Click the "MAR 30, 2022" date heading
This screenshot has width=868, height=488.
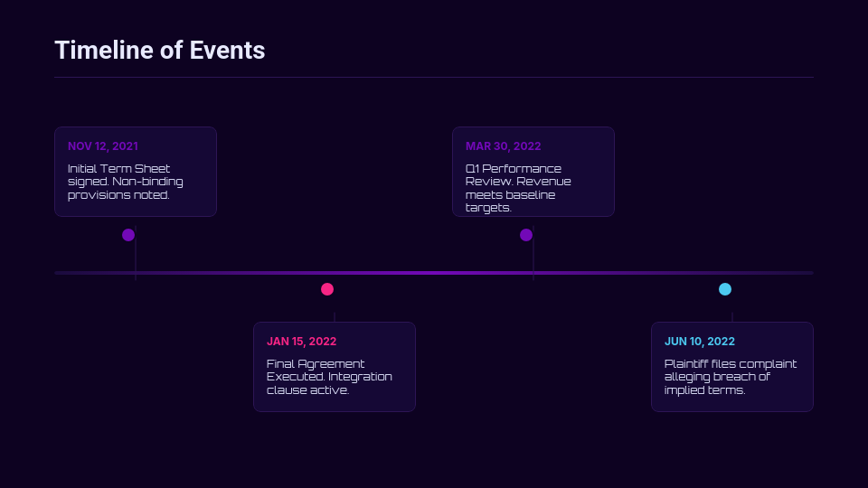pyautogui.click(x=503, y=146)
